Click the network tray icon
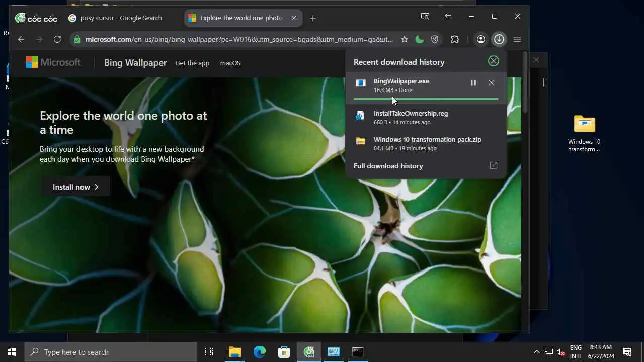This screenshot has height=362, width=644. (549, 352)
